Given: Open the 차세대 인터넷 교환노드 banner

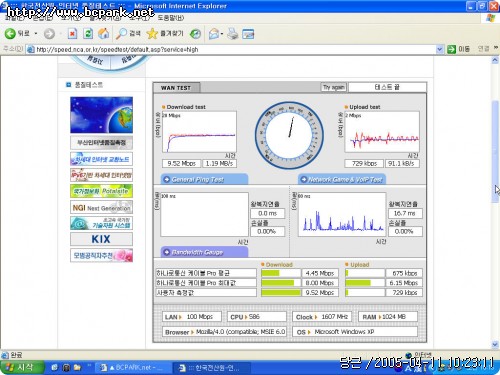Looking at the screenshot, I should [101, 159].
